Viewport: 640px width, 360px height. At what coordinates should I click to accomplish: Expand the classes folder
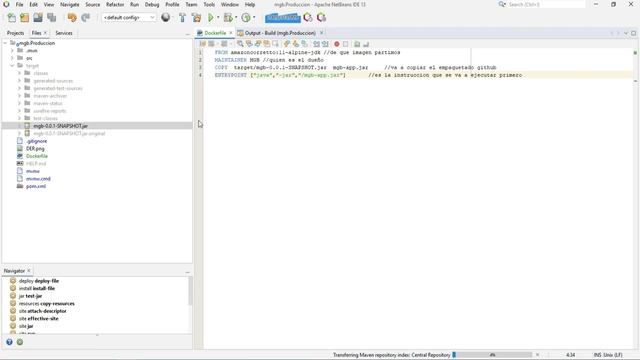tap(19, 73)
